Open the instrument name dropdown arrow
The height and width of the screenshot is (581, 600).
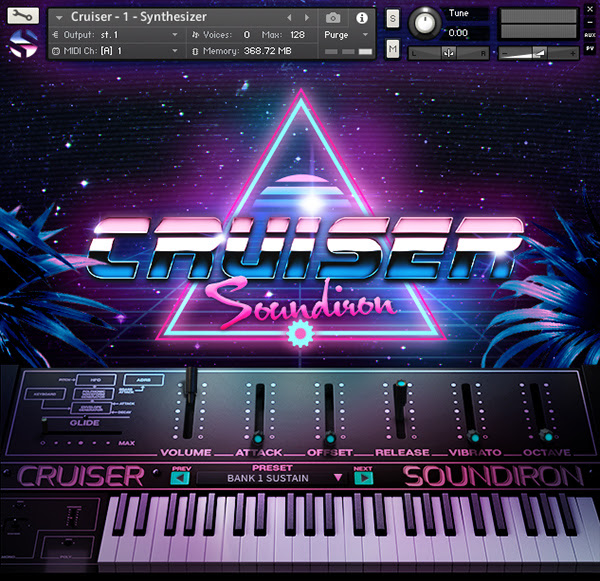(x=59, y=18)
